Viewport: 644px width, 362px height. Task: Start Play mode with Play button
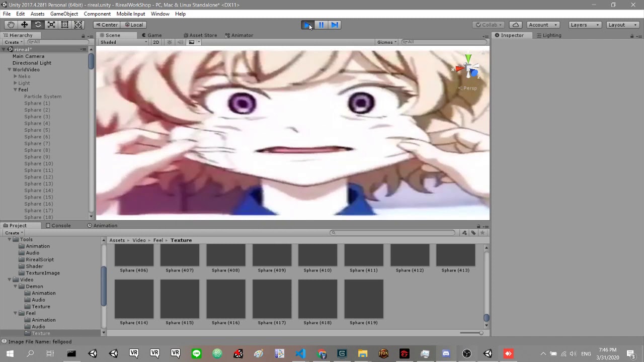307,25
